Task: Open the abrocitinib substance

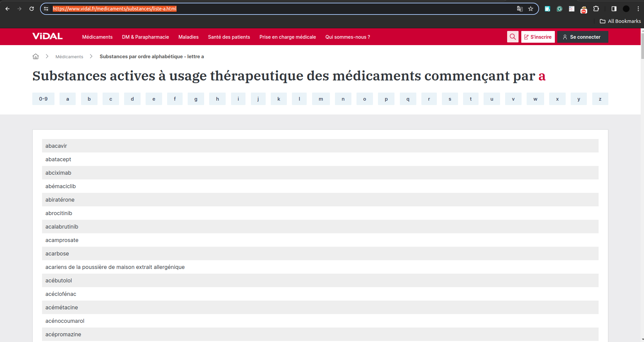Action: pos(320,213)
